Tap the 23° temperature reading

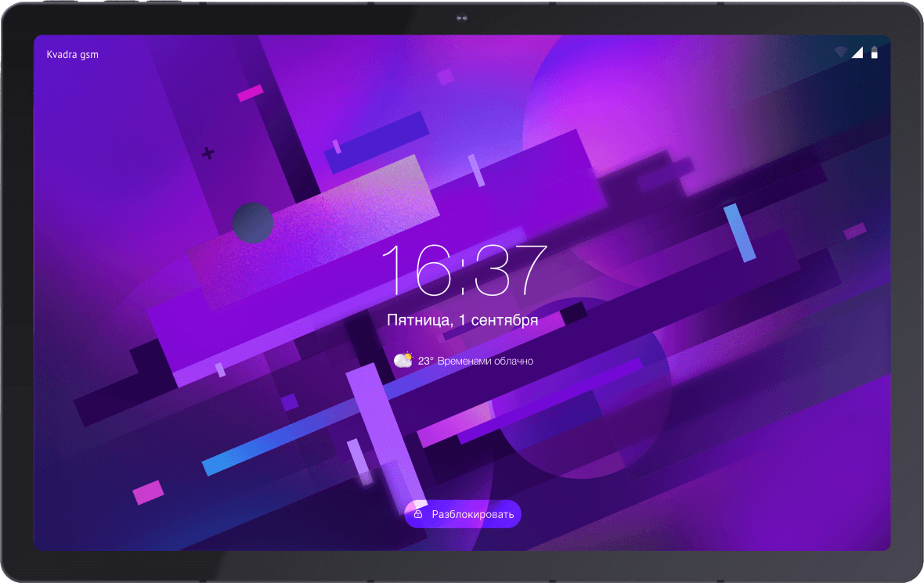425,361
